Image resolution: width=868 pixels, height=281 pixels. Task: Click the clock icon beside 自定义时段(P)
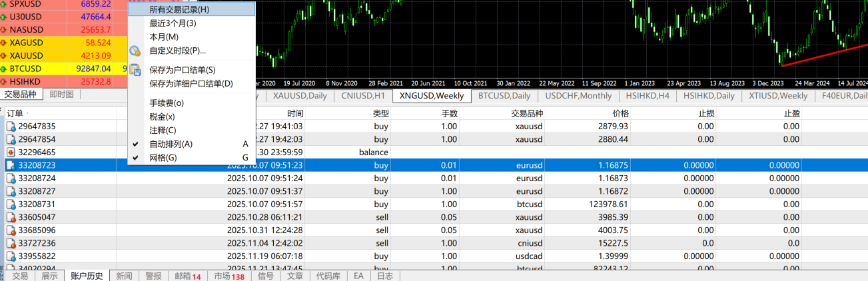click(x=135, y=51)
